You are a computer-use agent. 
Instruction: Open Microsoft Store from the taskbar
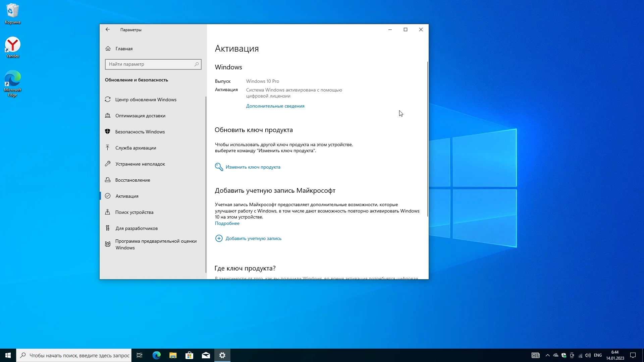[189, 355]
